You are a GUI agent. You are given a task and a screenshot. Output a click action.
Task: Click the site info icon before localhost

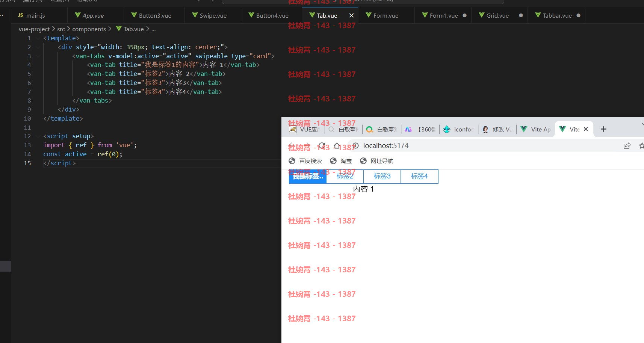click(x=356, y=146)
